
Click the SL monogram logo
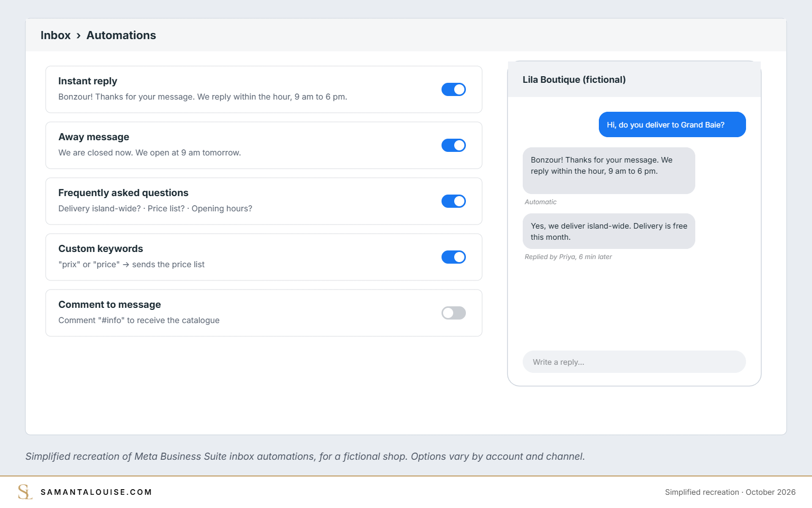[25, 492]
